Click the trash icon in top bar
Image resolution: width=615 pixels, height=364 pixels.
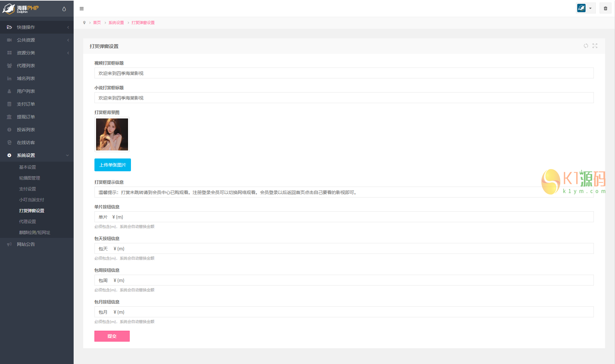coord(605,8)
